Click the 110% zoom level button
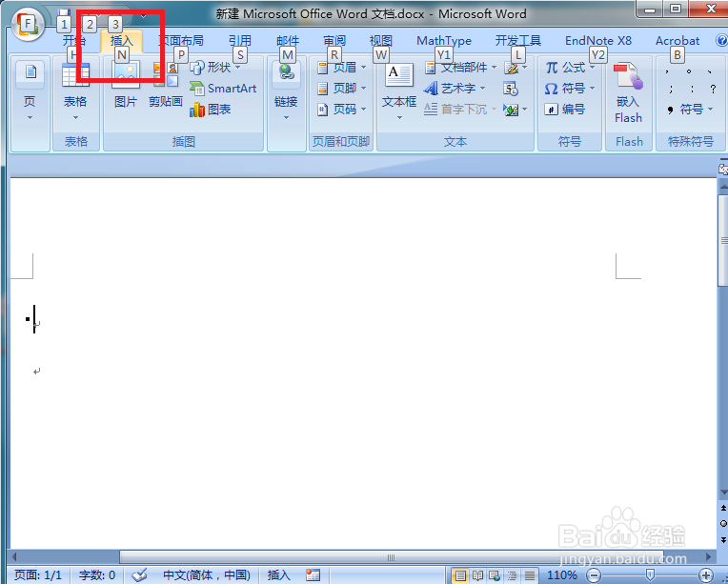 tap(562, 575)
